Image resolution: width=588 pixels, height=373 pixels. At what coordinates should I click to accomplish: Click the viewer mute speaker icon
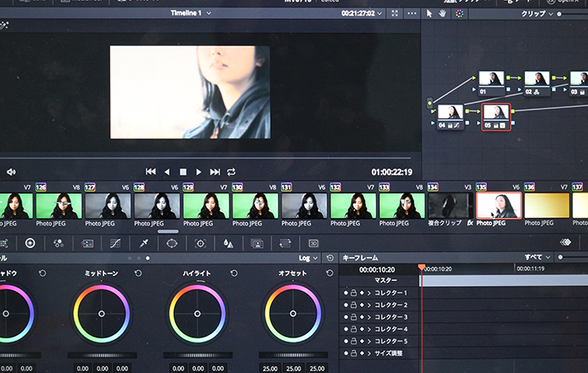tap(12, 172)
